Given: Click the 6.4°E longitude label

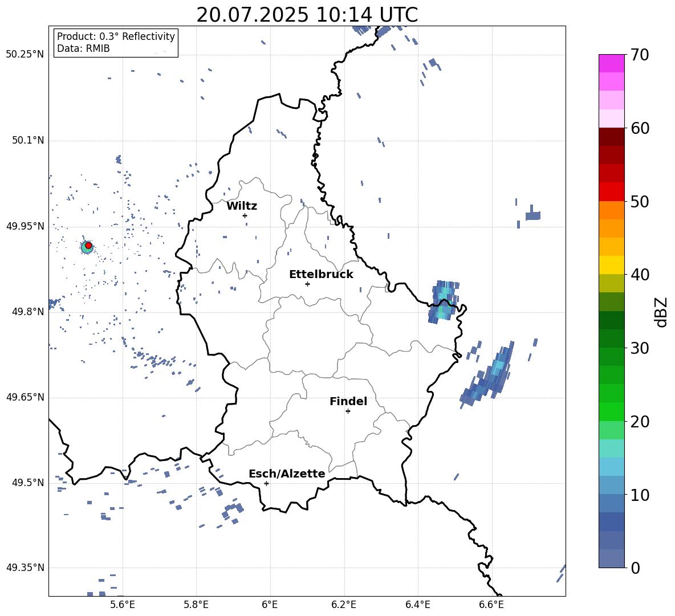Looking at the screenshot, I should pyautogui.click(x=417, y=605).
